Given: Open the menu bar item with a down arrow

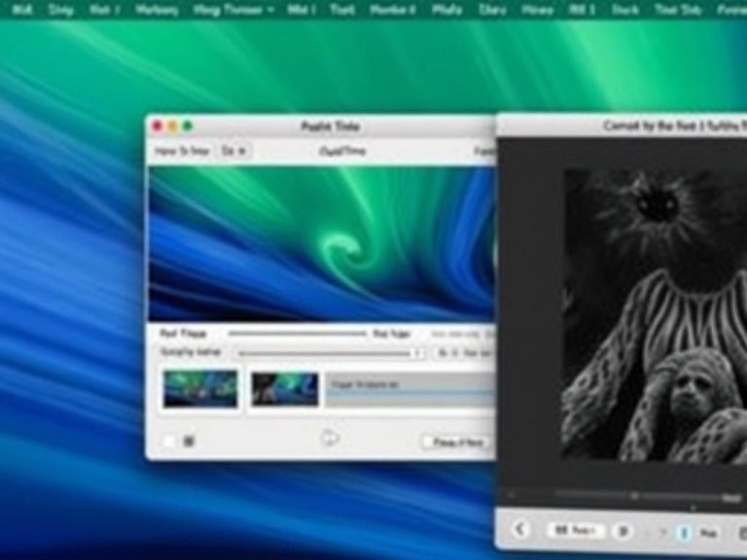Looking at the screenshot, I should point(233,10).
